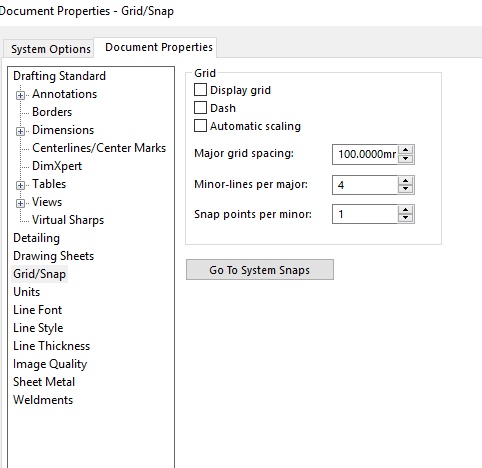Enable the Display grid checkbox

[200, 90]
